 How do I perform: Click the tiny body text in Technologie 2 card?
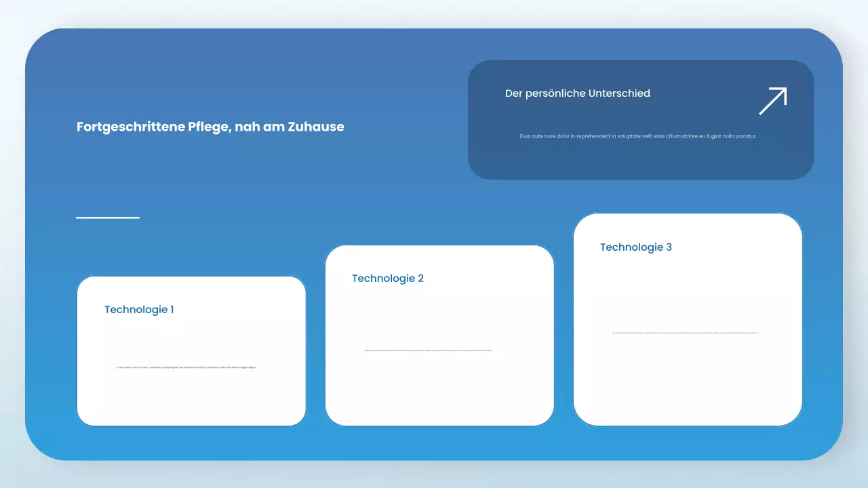428,350
